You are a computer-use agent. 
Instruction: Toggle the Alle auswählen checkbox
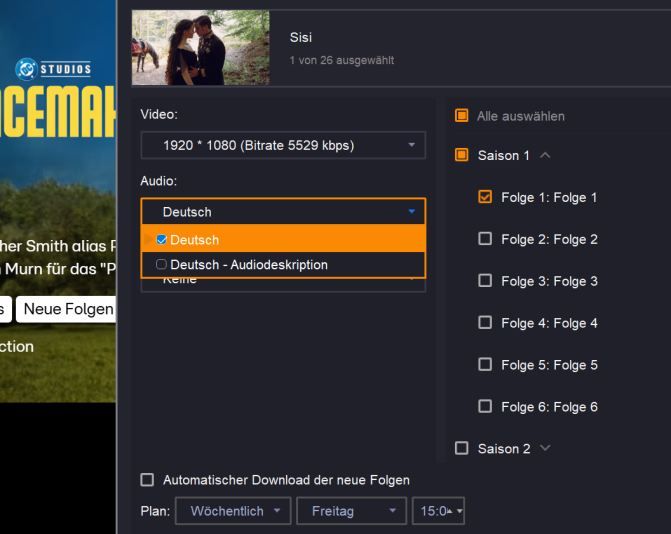coord(462,116)
